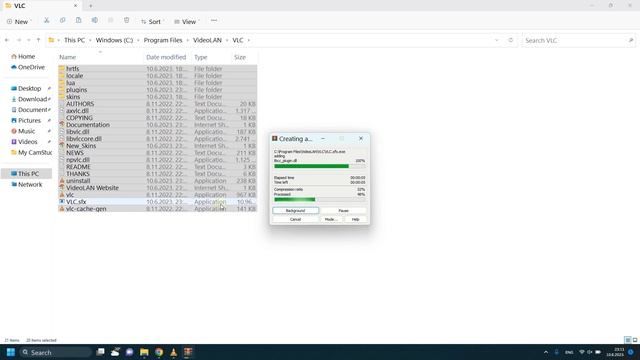640x360 pixels.
Task: Click the file progress bar in dialog
Action: click(320, 166)
